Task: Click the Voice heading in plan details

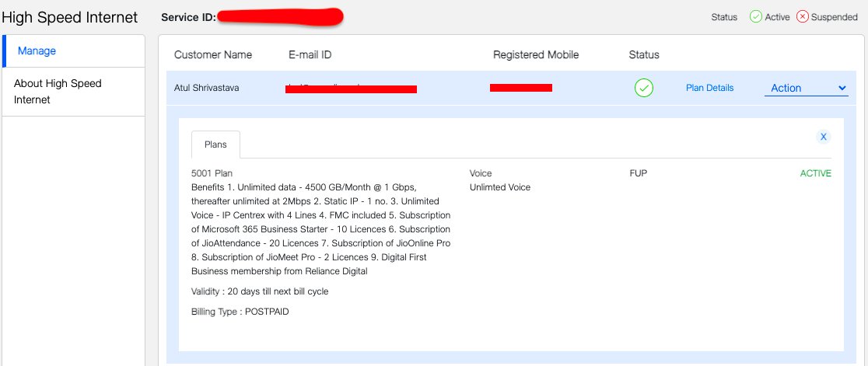Action: pyautogui.click(x=481, y=173)
